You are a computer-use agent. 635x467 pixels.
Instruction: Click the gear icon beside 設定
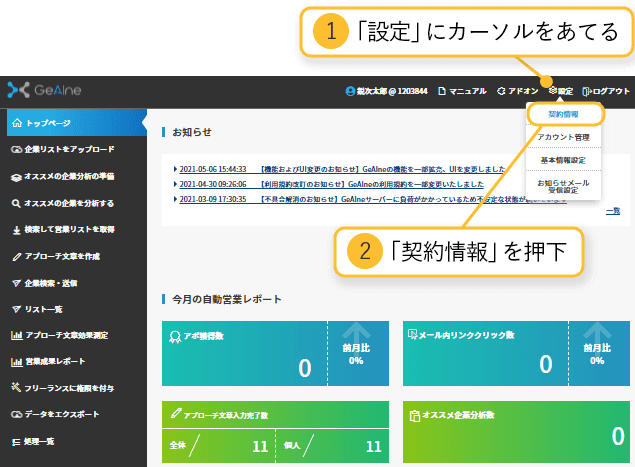[553, 91]
